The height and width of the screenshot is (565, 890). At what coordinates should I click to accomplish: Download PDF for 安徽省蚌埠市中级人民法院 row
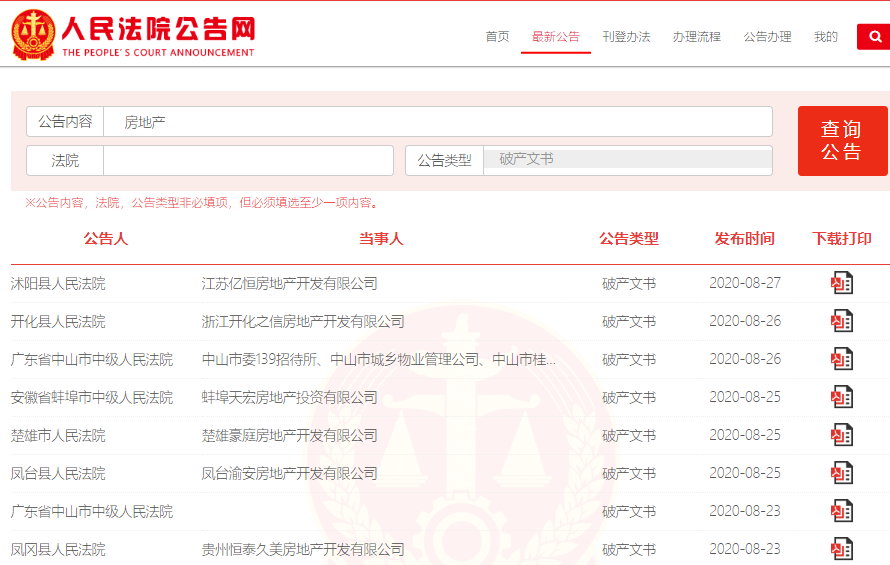tap(842, 397)
